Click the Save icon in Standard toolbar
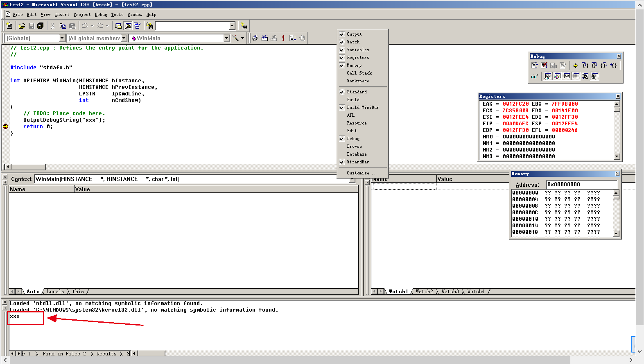 pyautogui.click(x=31, y=26)
